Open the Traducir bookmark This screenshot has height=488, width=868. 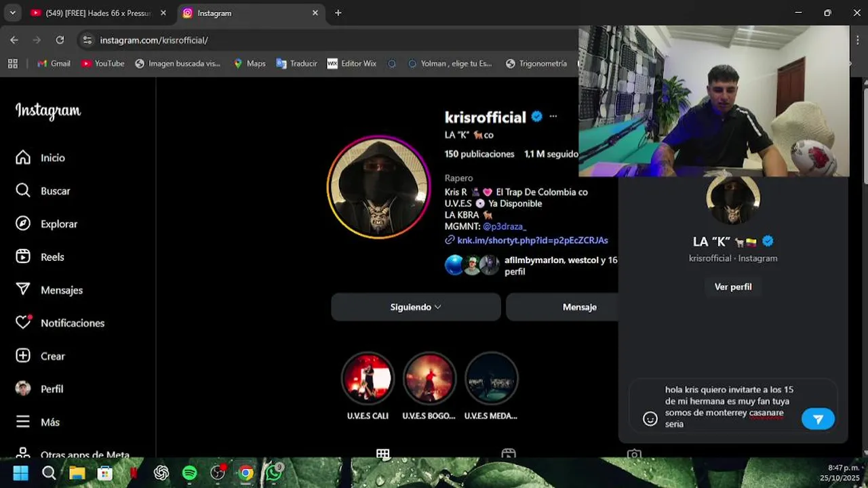[296, 64]
